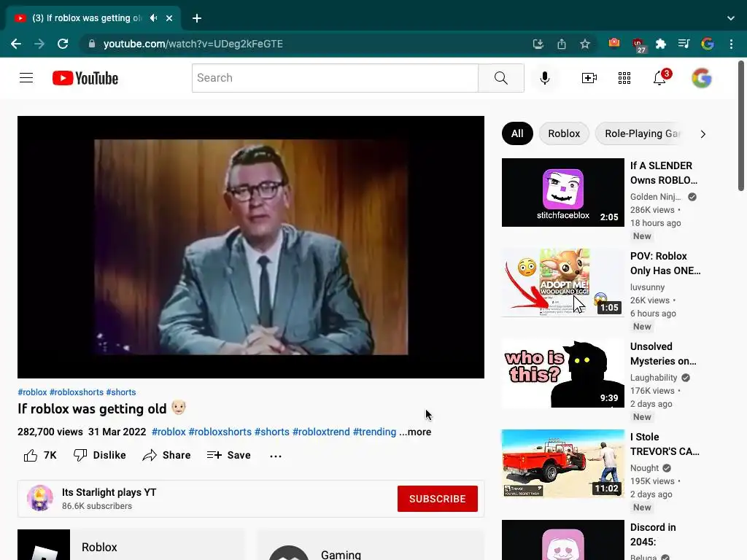Click the share page icon in address bar
This screenshot has height=560, width=747.
[562, 44]
